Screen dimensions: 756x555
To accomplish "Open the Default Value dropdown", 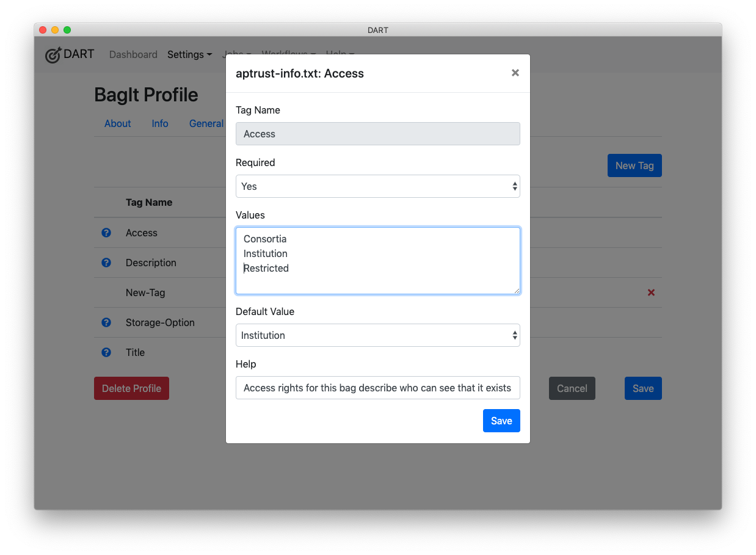I will click(377, 335).
